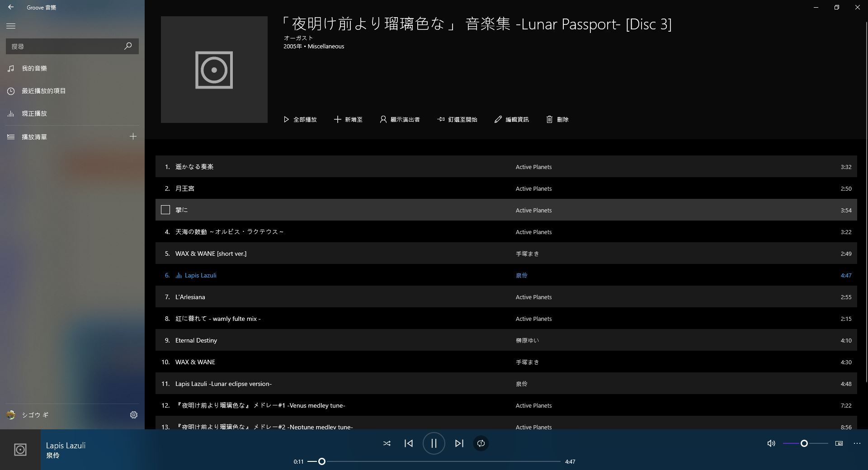This screenshot has width=868, height=470.
Task: Open the 新增至 add-to menu
Action: [x=348, y=119]
